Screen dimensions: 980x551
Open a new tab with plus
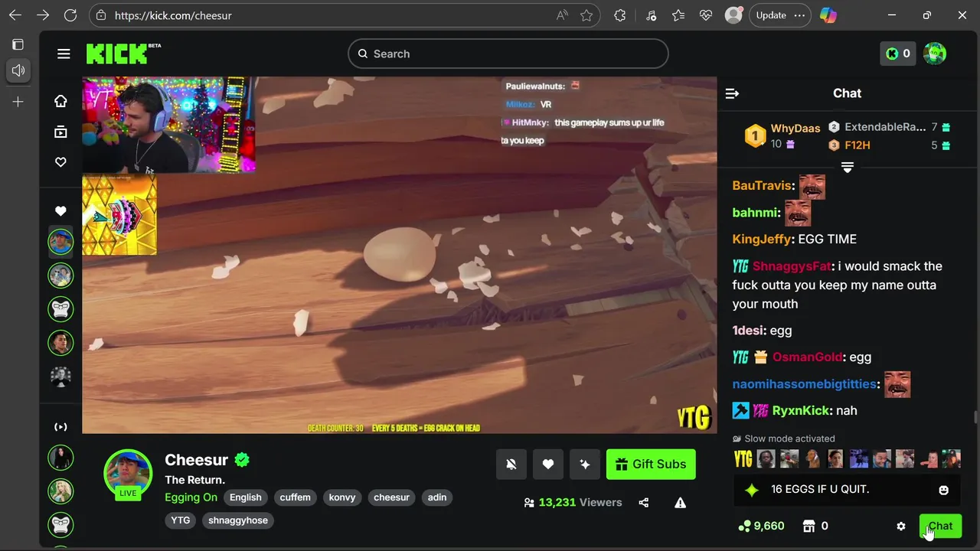(18, 102)
